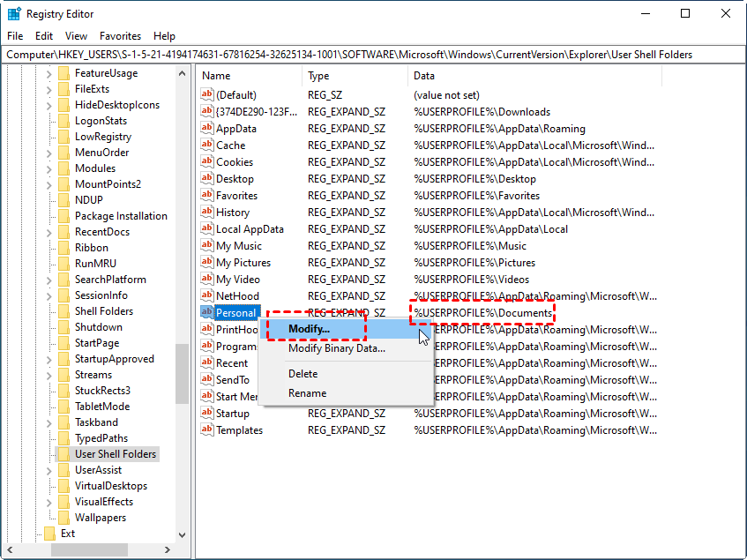
Task: Click the Registry Editor app icon in title bar
Action: click(14, 14)
